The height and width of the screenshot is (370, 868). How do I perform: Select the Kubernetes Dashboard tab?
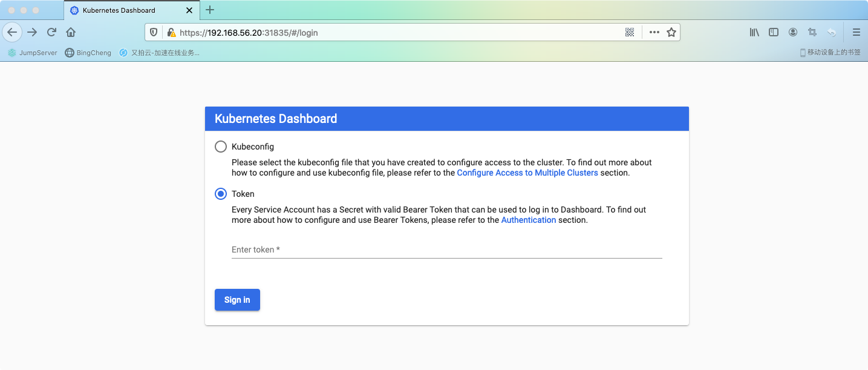coord(131,10)
